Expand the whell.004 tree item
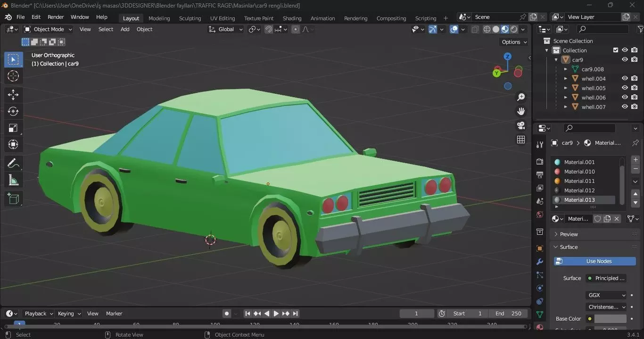644x339 pixels. [566, 79]
